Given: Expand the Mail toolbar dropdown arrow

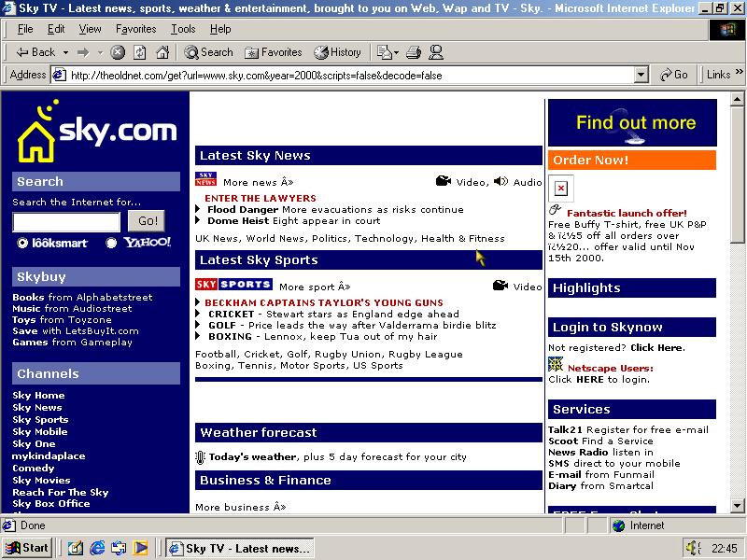Looking at the screenshot, I should 395,52.
